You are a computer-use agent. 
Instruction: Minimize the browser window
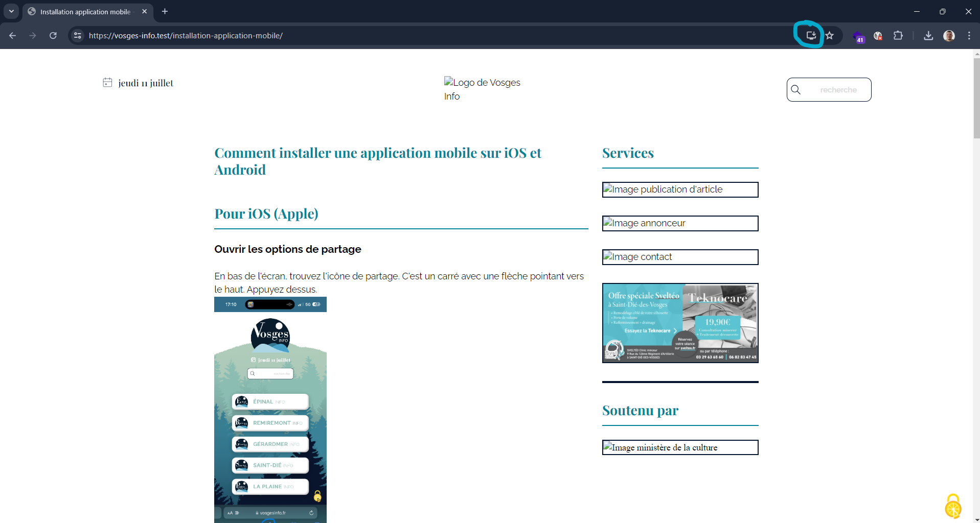(917, 11)
